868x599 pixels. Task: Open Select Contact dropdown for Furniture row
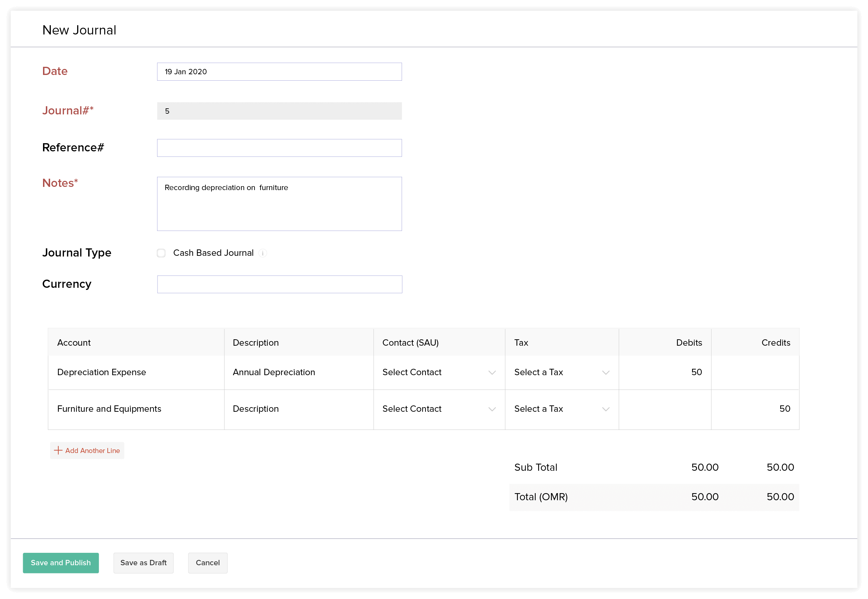(x=439, y=409)
